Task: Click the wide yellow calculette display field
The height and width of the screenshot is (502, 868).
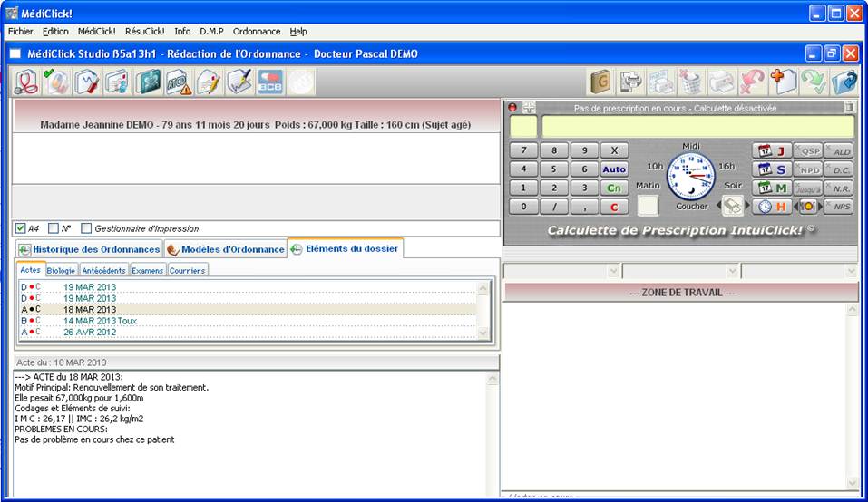Action: [x=698, y=127]
